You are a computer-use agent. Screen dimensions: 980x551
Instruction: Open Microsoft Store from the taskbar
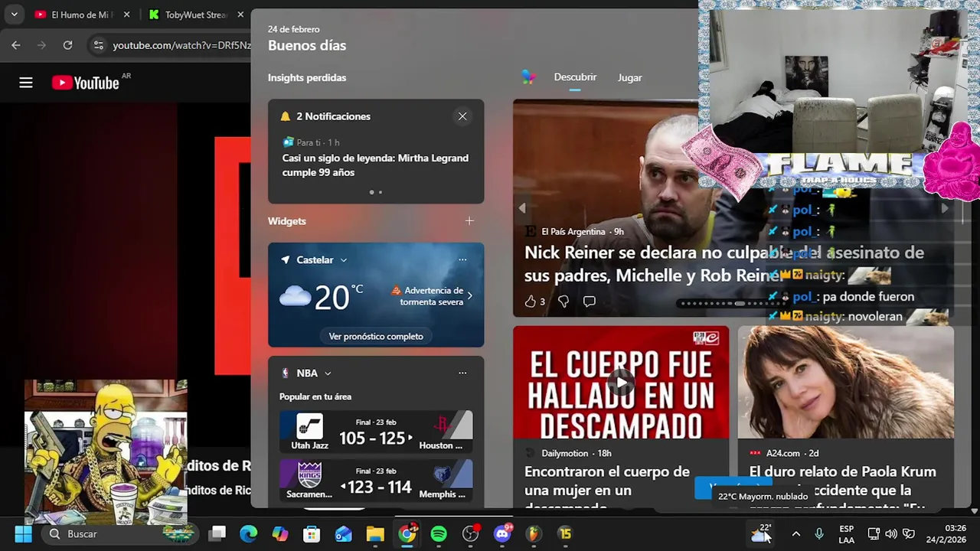coord(312,533)
